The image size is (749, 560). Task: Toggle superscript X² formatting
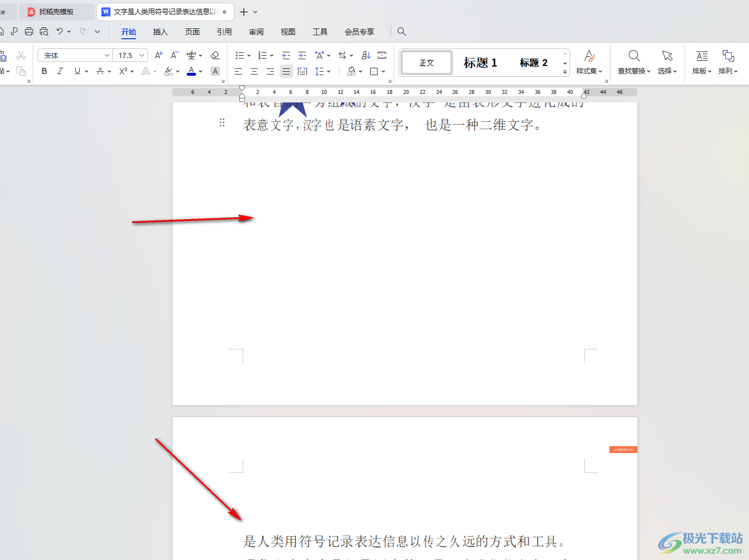click(x=123, y=71)
